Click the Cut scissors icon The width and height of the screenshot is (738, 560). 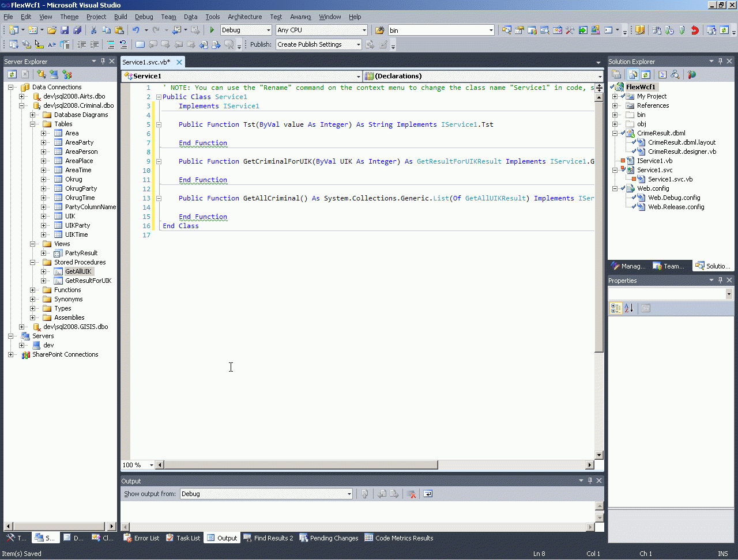click(x=94, y=30)
